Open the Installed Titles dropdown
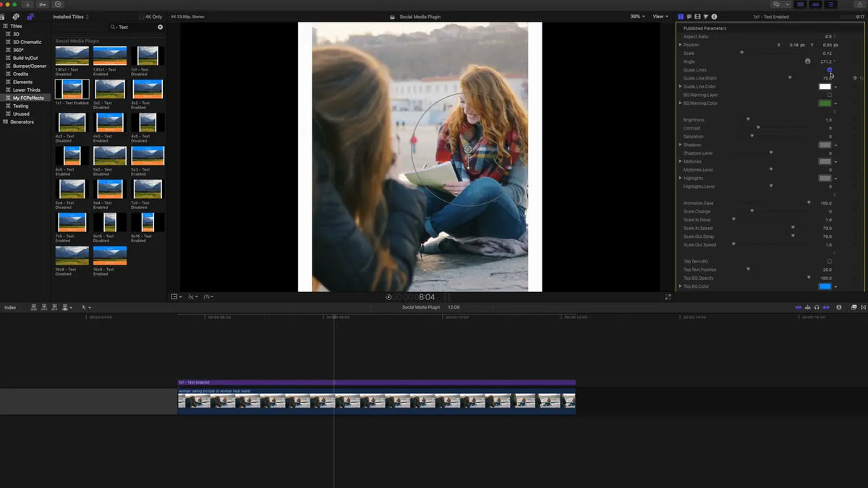Screen dimensions: 868x488 (x=71, y=17)
